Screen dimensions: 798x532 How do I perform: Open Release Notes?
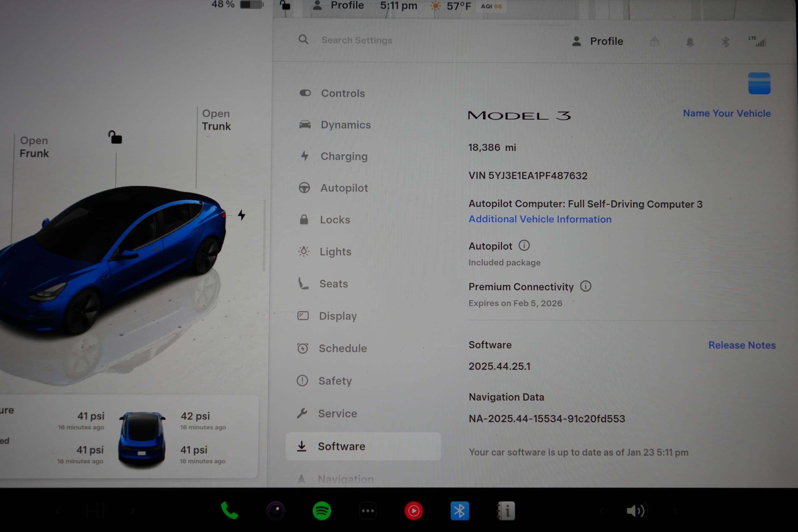(x=742, y=345)
